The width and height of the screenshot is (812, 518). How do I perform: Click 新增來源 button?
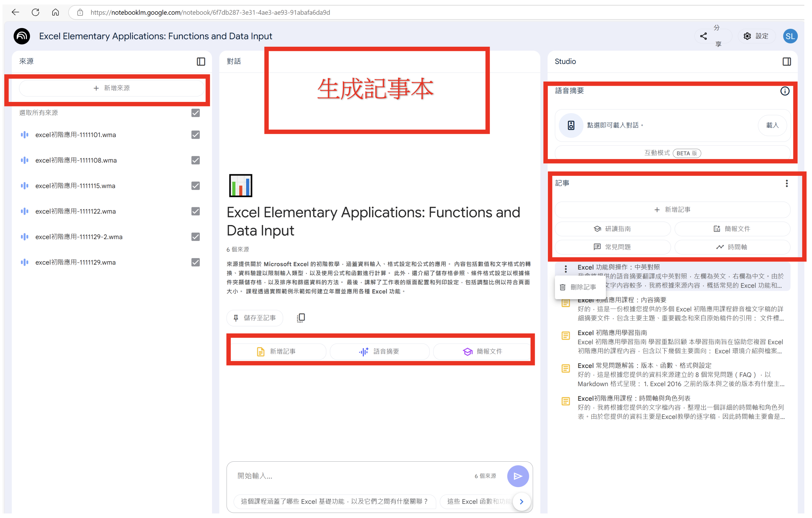pos(112,88)
